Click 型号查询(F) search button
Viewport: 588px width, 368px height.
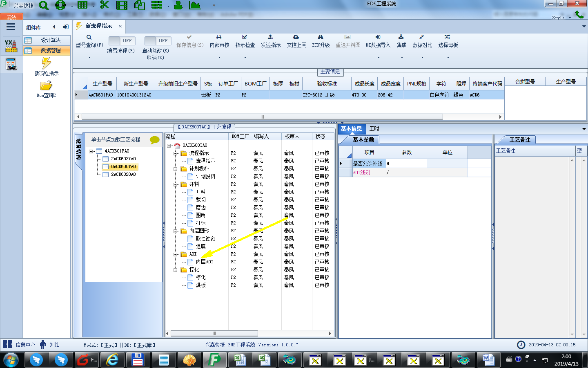89,41
